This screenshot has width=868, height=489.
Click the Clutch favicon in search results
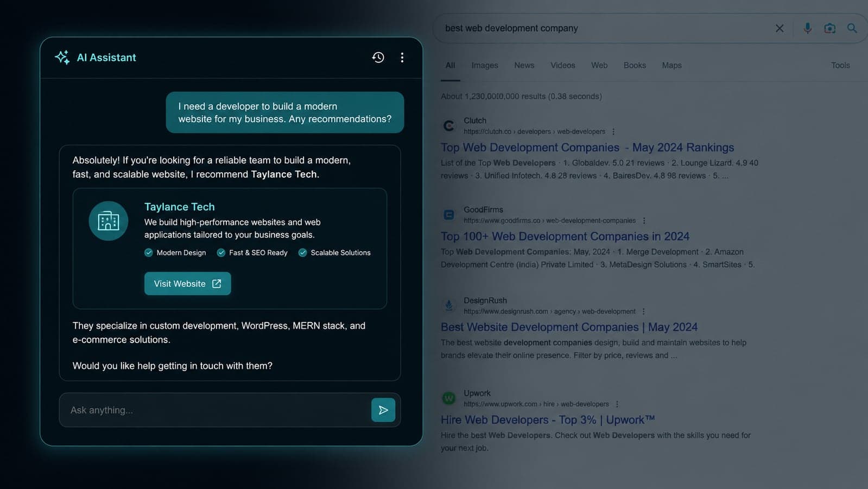click(x=449, y=126)
